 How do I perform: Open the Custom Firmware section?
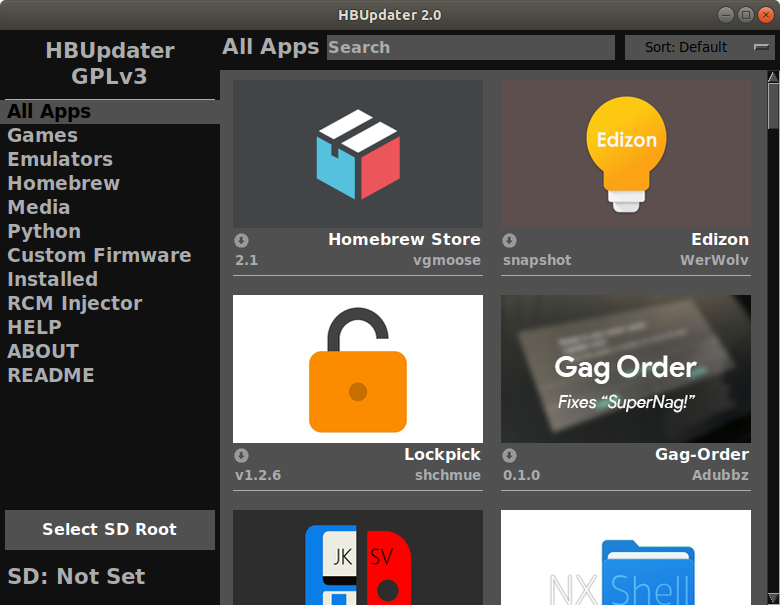click(x=99, y=255)
